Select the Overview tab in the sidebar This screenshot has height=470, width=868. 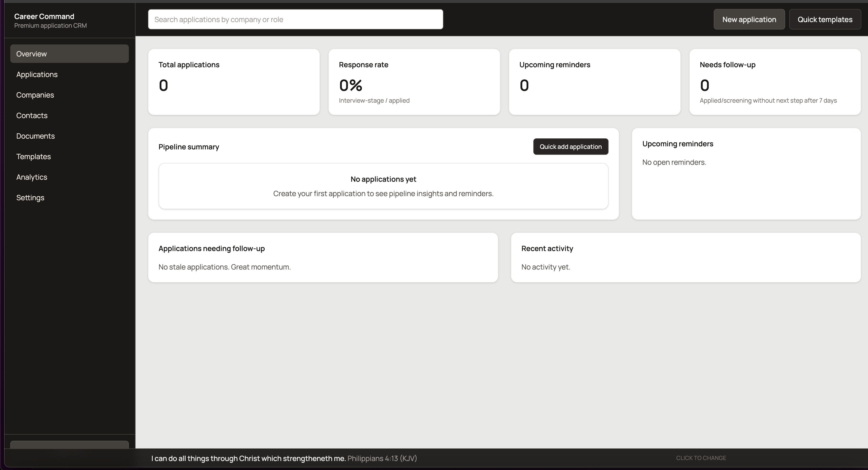tap(31, 54)
